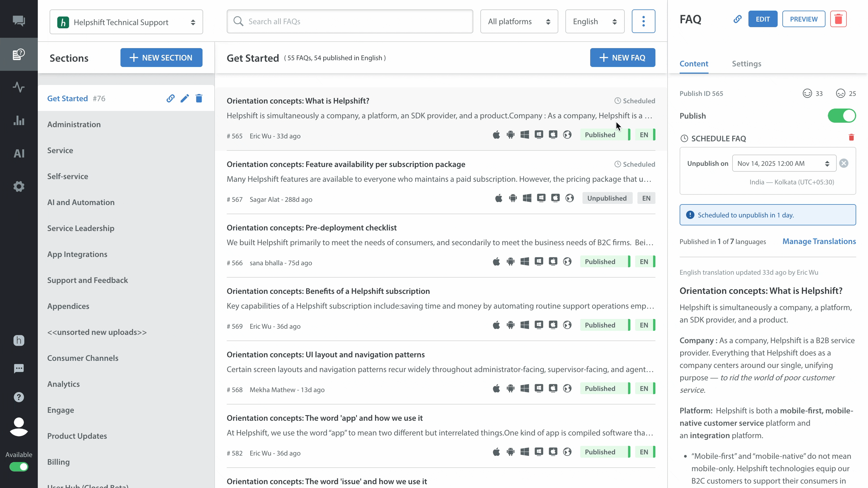
Task: Expand the All platforms dropdown
Action: coord(518,22)
